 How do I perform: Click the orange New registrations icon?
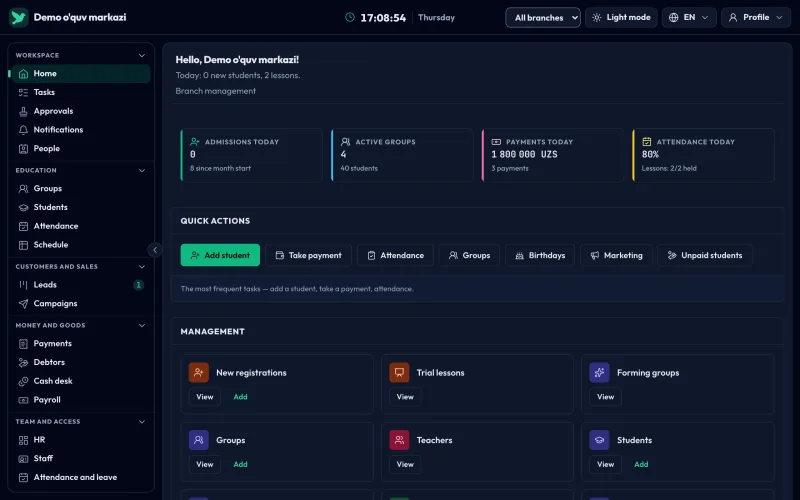pos(198,373)
